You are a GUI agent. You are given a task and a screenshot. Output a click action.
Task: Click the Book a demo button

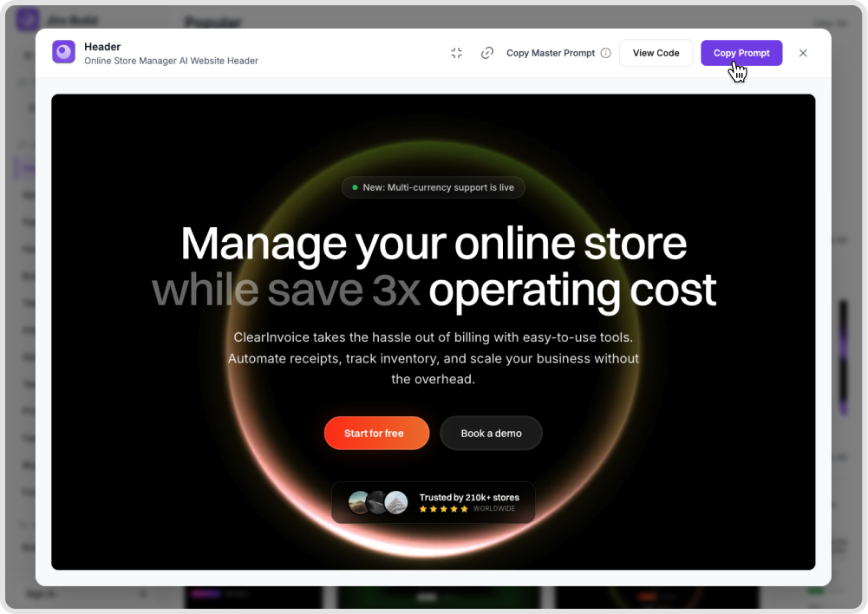tap(491, 433)
